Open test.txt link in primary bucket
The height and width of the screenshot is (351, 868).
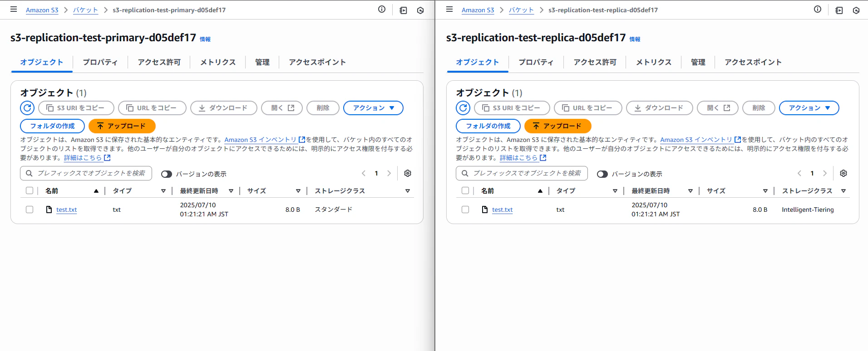click(x=66, y=210)
